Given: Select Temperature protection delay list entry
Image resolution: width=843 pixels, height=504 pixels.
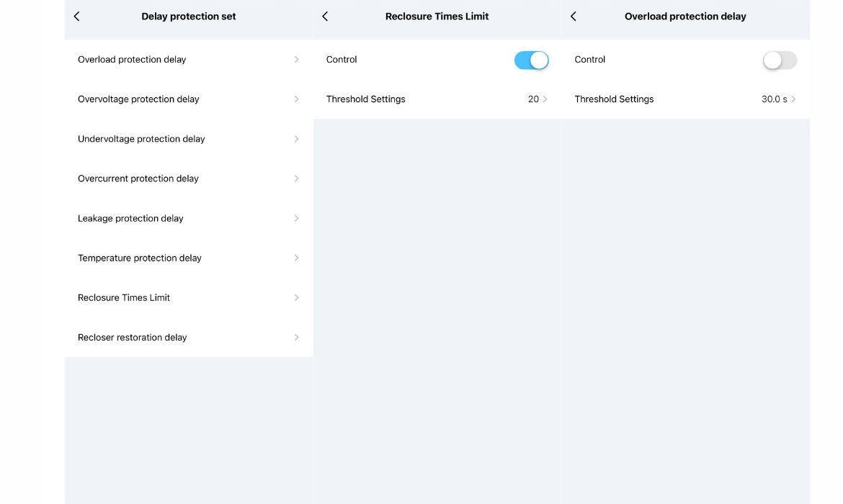Looking at the screenshot, I should (x=189, y=258).
